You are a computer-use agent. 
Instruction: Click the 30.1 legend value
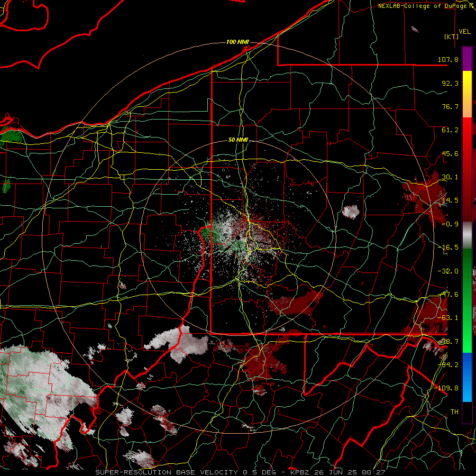coord(450,177)
